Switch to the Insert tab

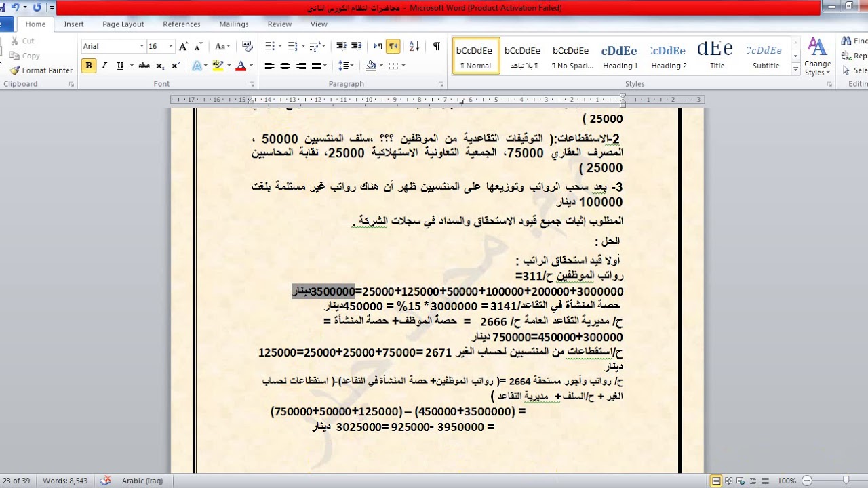click(74, 24)
